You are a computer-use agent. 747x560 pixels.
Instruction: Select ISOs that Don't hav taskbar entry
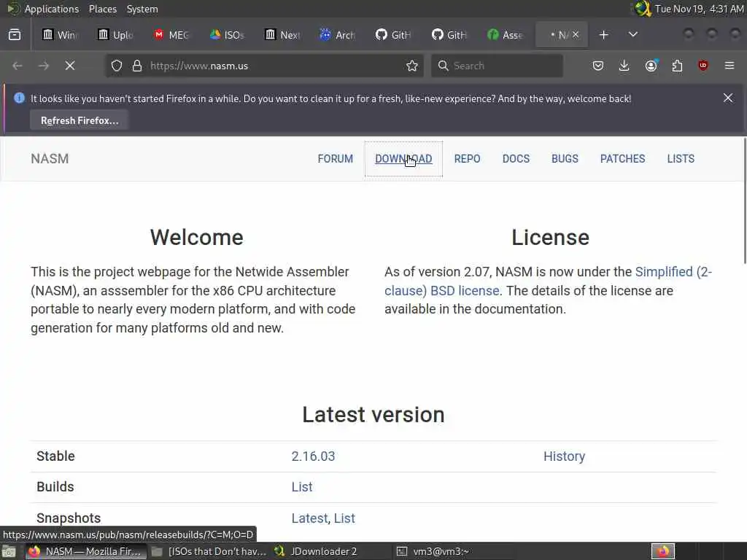[x=209, y=551]
